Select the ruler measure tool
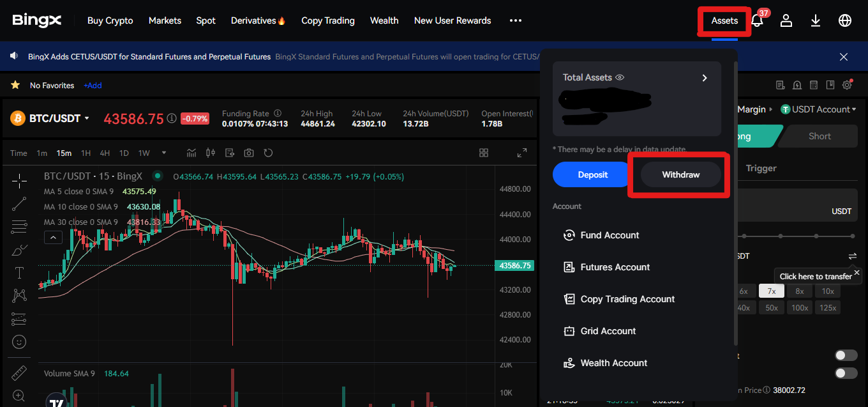 point(19,372)
